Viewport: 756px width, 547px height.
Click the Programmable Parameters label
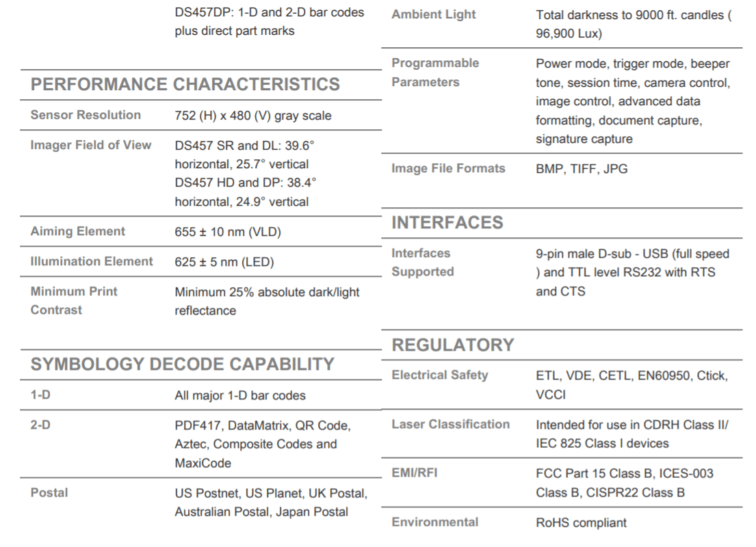click(435, 72)
